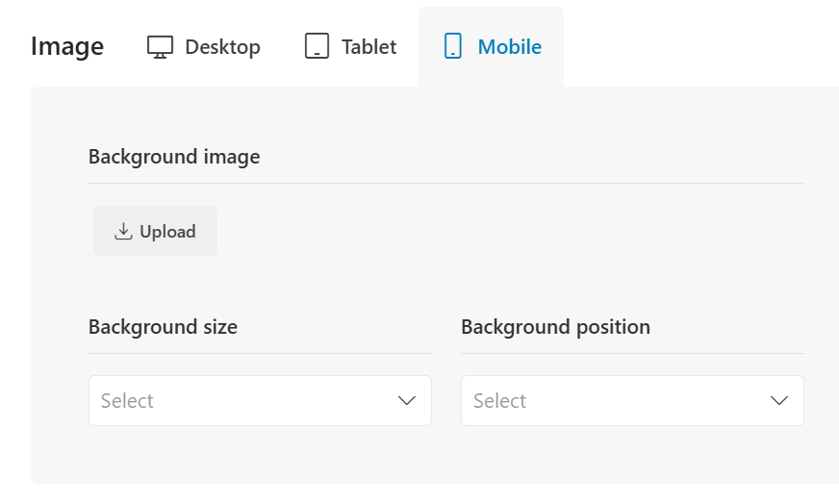Switch to the Desktop tab label

[x=222, y=47]
